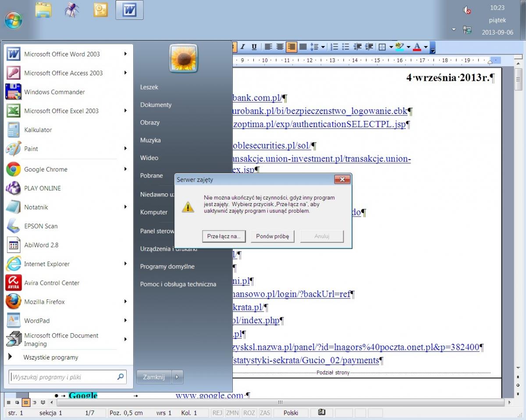Toggle REJ macro recording in status bar

217,413
